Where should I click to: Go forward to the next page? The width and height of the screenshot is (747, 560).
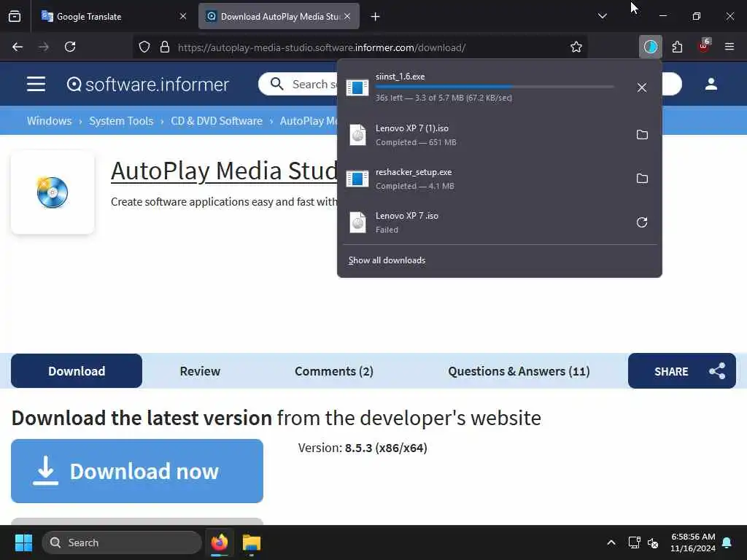[x=44, y=47]
